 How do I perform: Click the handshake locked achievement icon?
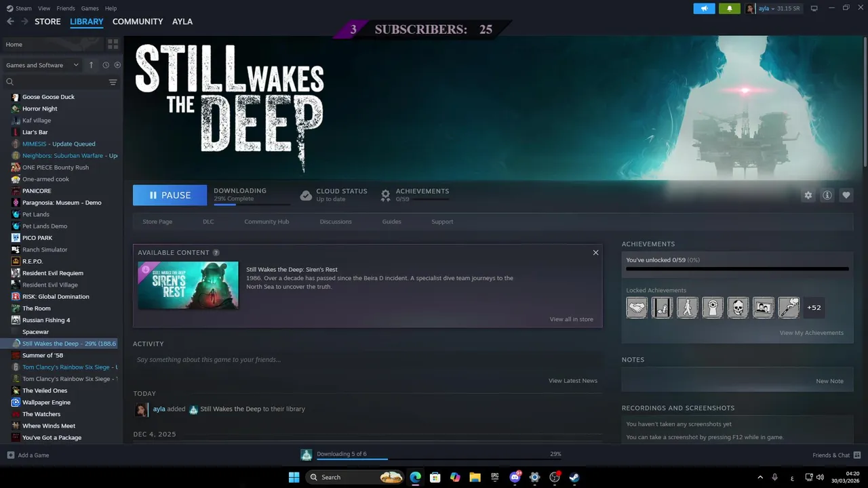[x=637, y=308]
